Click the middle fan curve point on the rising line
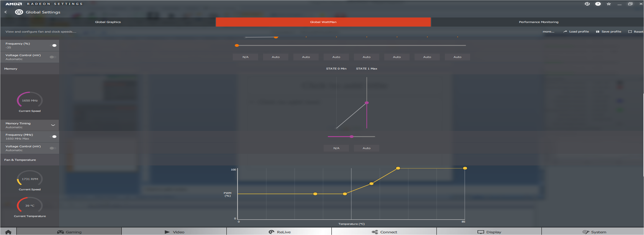 pos(372,184)
